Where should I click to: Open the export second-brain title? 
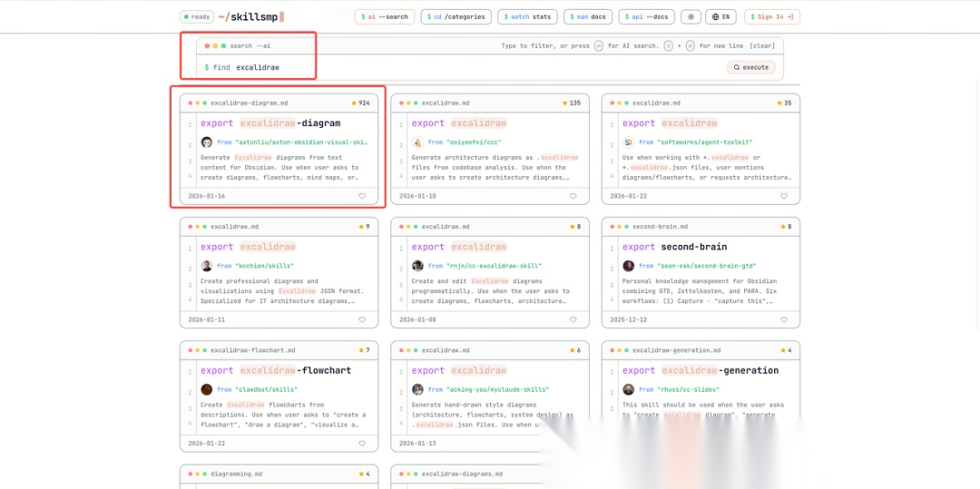tap(674, 247)
